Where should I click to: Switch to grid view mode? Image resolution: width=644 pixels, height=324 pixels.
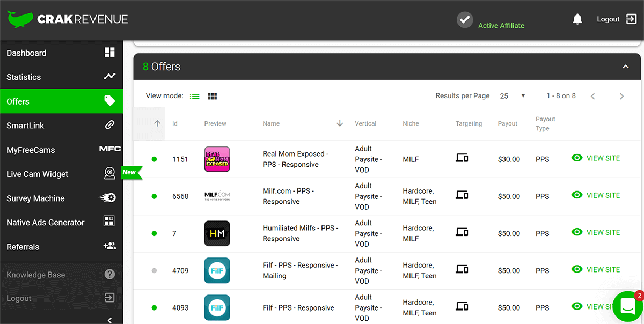(213, 96)
